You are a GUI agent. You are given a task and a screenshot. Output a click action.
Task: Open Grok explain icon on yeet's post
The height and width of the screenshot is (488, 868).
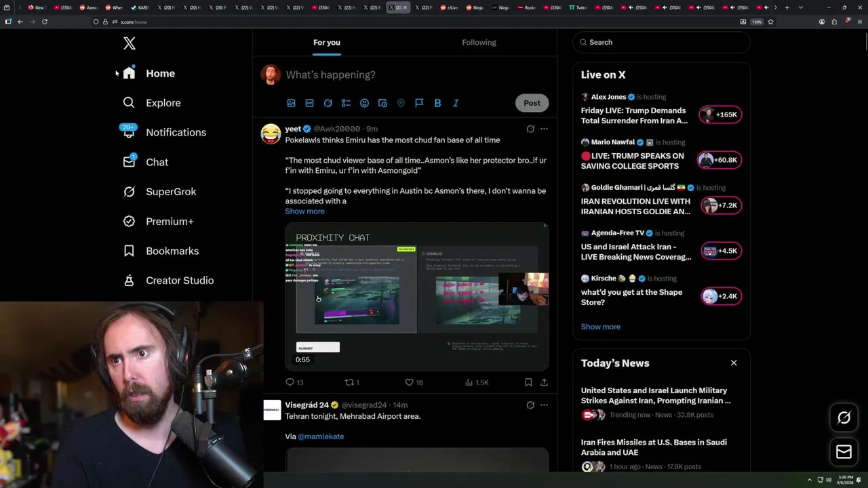coord(530,129)
